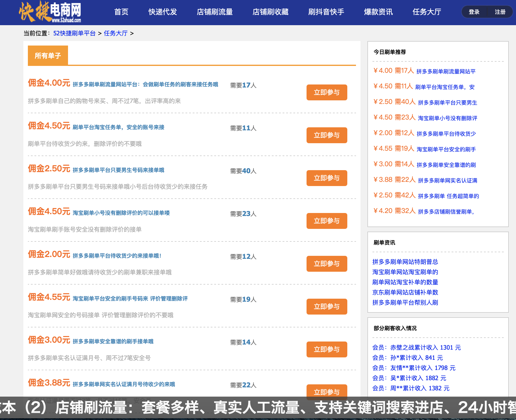Click the 快捷电商网 site logo
Viewport: 516px width, 420px height.
point(50,12)
